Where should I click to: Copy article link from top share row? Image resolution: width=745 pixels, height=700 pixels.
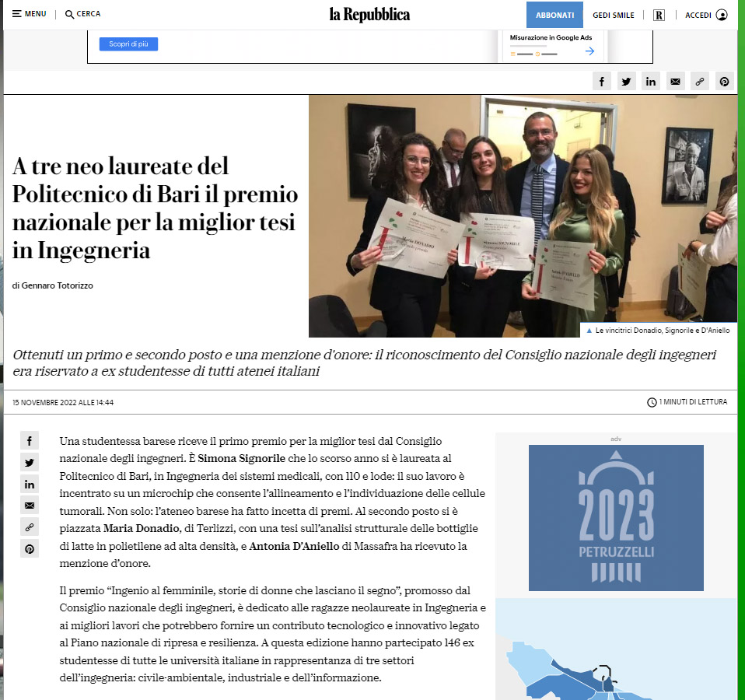pyautogui.click(x=700, y=82)
